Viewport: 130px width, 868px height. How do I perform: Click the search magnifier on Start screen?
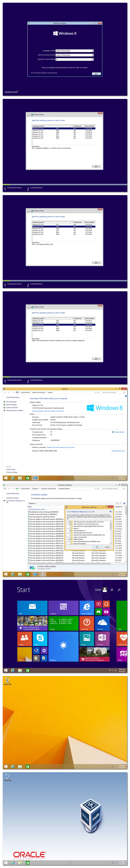(119, 590)
